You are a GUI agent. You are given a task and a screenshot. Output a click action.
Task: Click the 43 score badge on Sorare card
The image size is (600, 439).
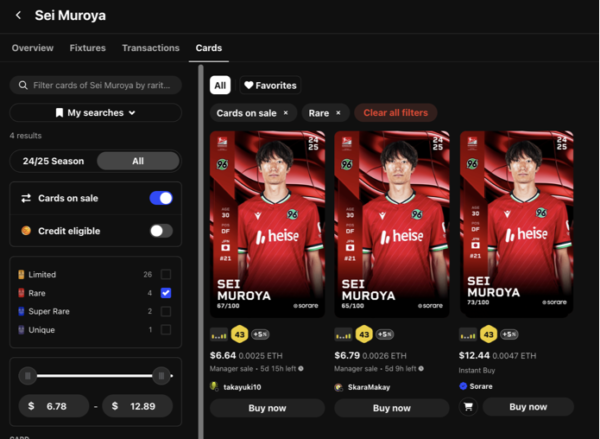pyautogui.click(x=489, y=335)
